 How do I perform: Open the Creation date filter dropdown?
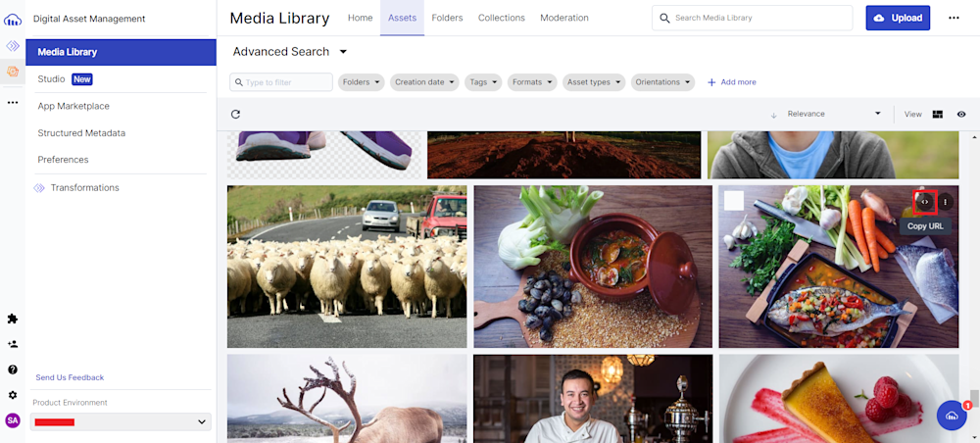point(424,82)
